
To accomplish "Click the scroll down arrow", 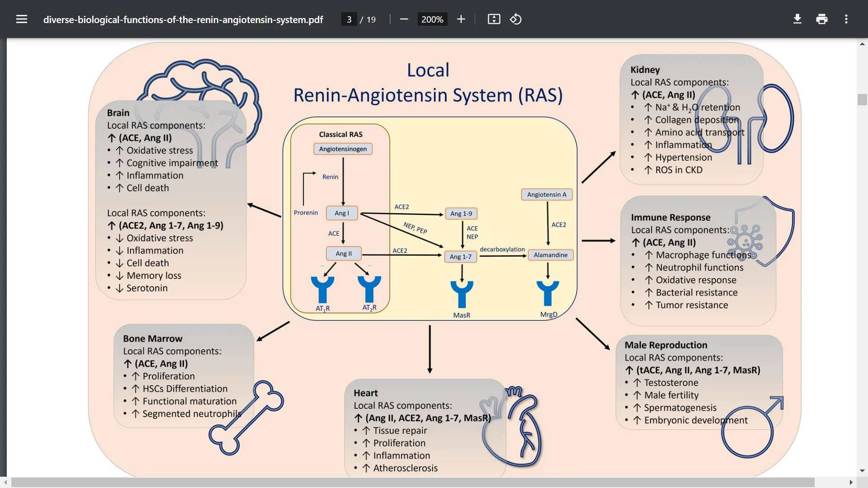I will pos(862,470).
